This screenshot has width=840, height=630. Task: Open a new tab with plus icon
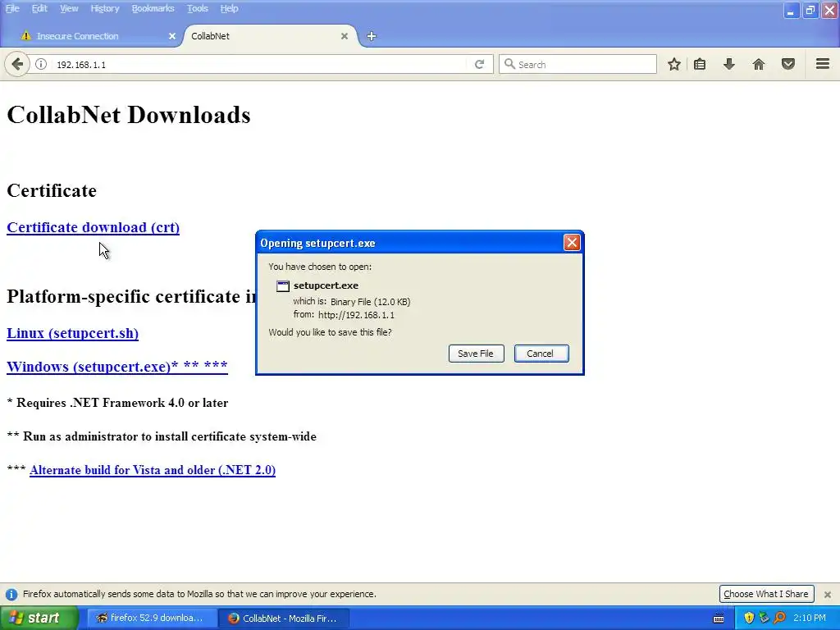click(x=372, y=36)
